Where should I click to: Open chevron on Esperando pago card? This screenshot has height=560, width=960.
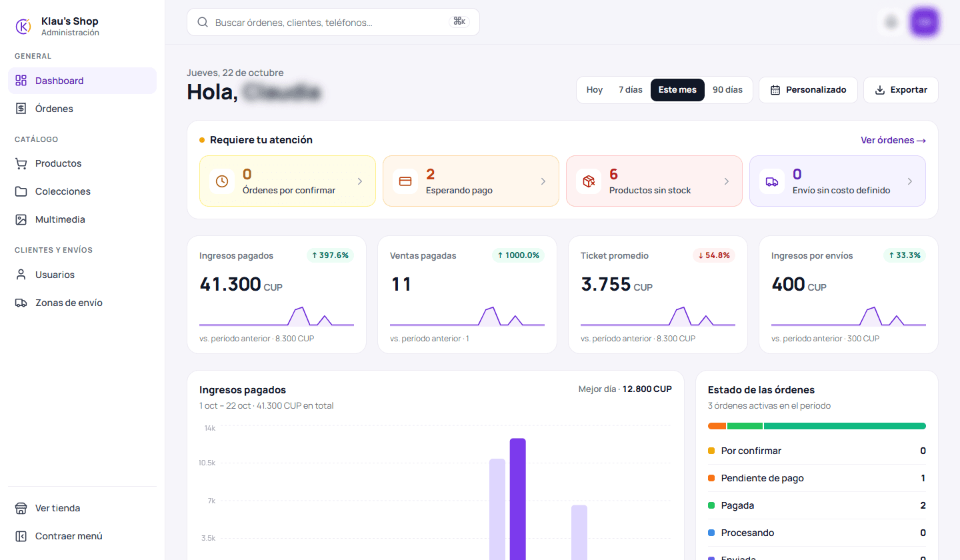point(543,181)
